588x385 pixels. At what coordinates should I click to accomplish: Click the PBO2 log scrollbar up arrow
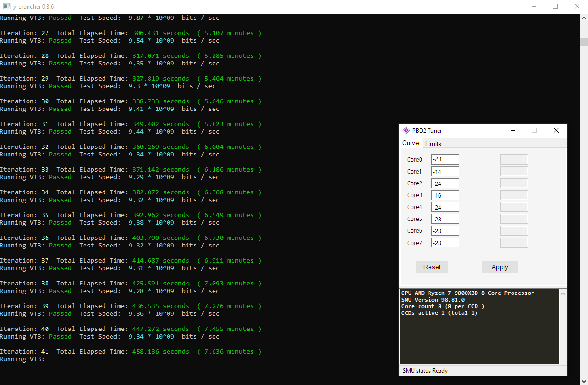[x=563, y=293]
